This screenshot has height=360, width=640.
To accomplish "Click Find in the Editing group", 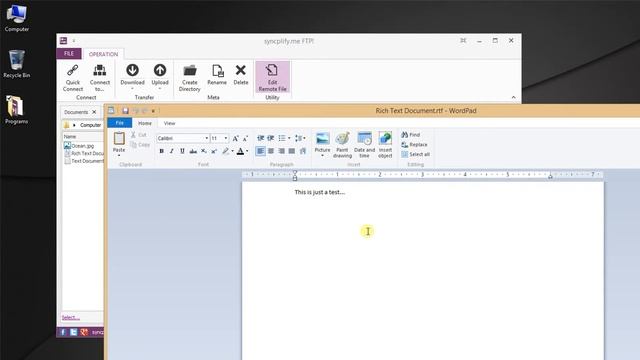I will point(411,135).
